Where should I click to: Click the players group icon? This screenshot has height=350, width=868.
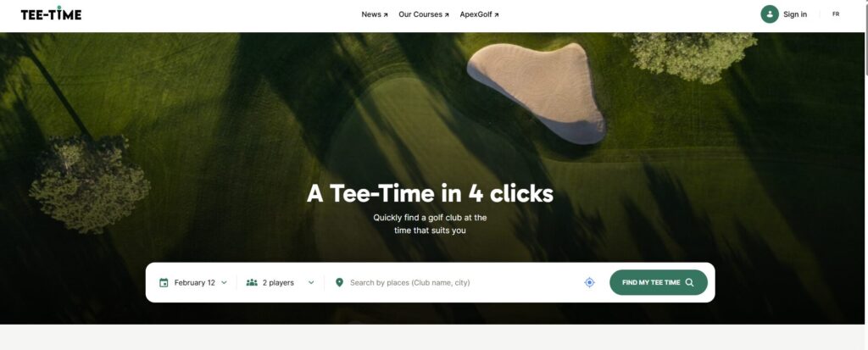tap(252, 283)
